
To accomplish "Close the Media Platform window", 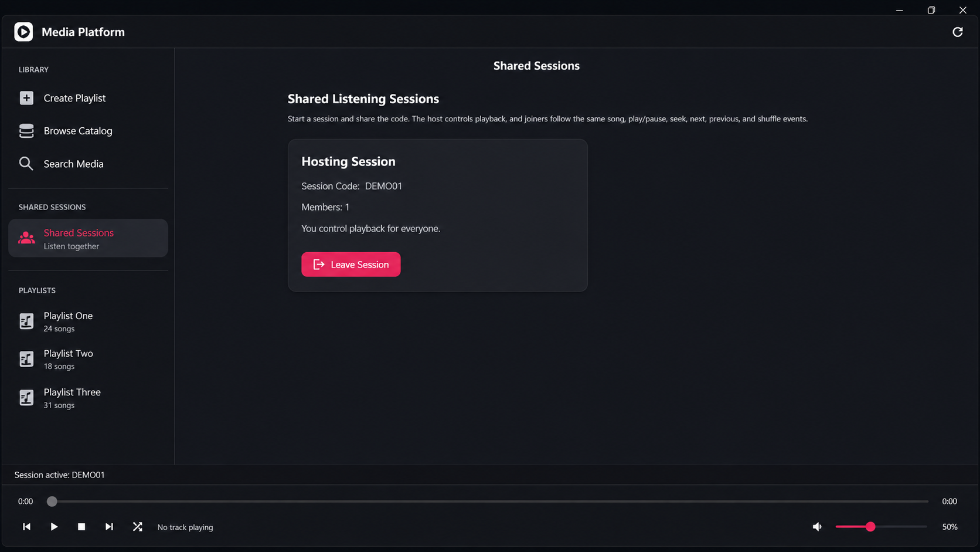I will [962, 10].
